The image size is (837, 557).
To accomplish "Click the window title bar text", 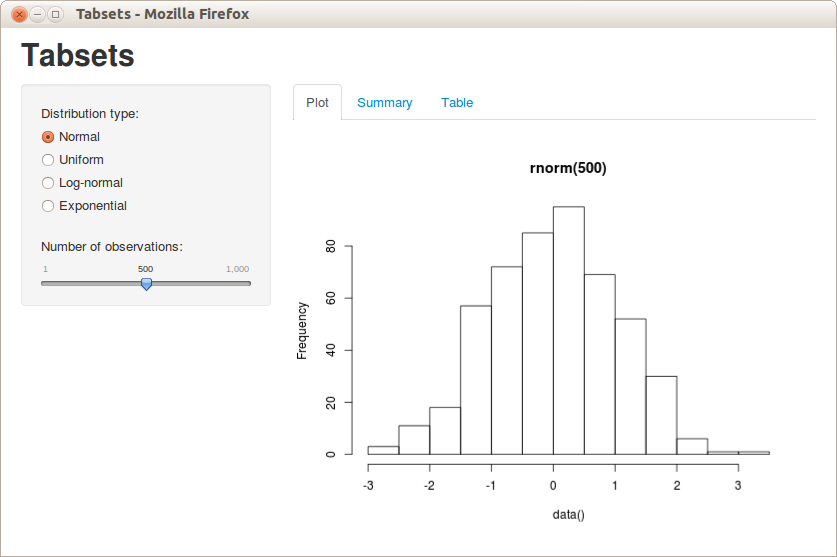I will (x=162, y=14).
